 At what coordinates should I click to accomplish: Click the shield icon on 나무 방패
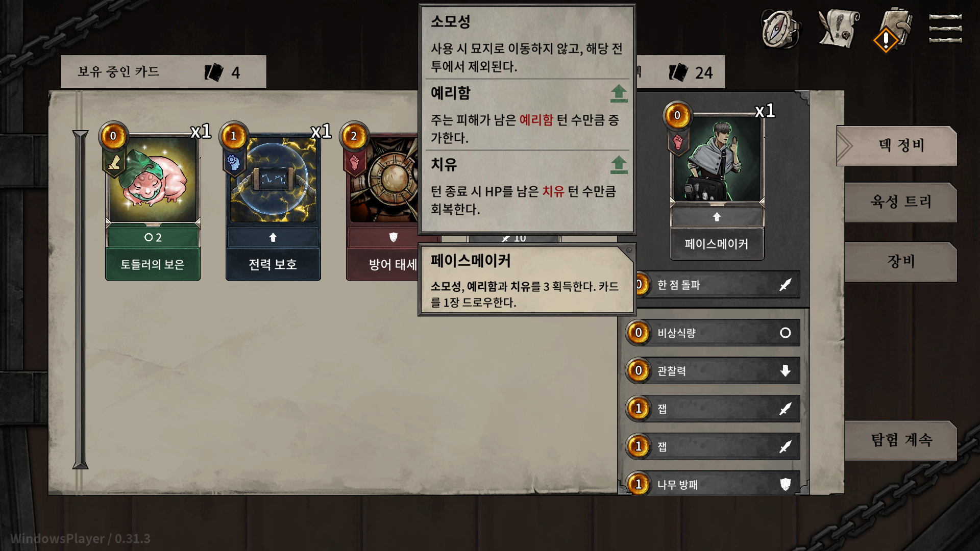[785, 484]
